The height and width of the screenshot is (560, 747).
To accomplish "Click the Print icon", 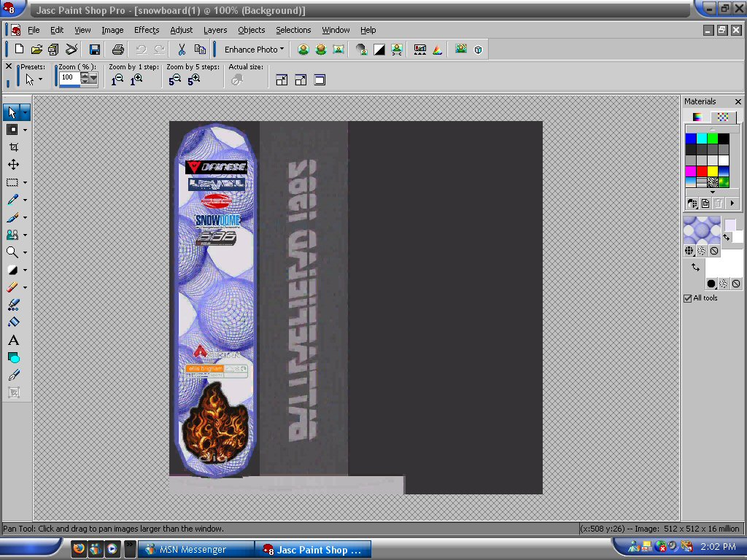I will [x=117, y=49].
